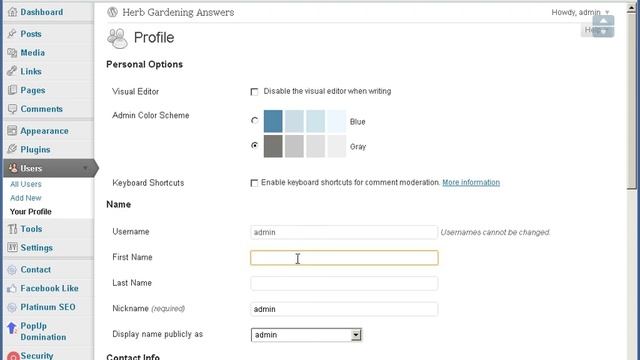
Task: Click Herb Gardening Answers site title
Action: click(x=178, y=12)
